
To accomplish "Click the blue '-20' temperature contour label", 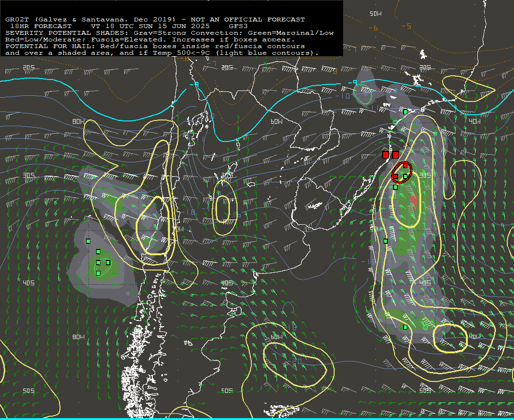I will (294, 361).
